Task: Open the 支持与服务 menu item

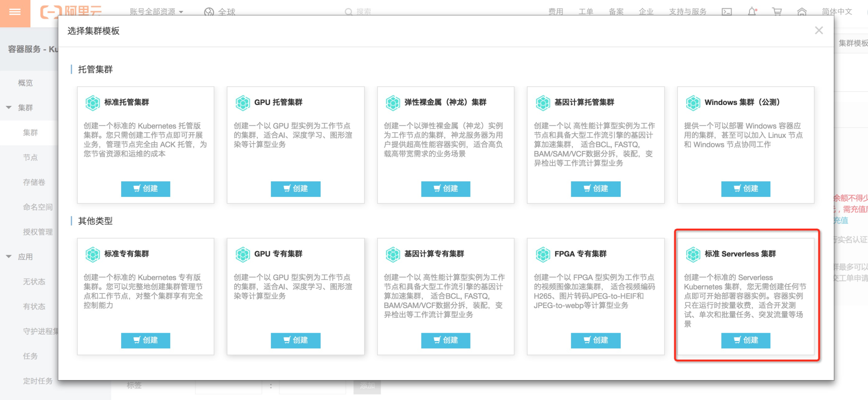Action: click(x=687, y=12)
